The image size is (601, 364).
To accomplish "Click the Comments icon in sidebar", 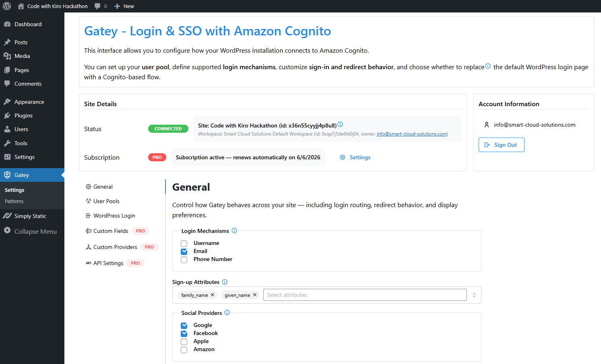I will pos(7,84).
